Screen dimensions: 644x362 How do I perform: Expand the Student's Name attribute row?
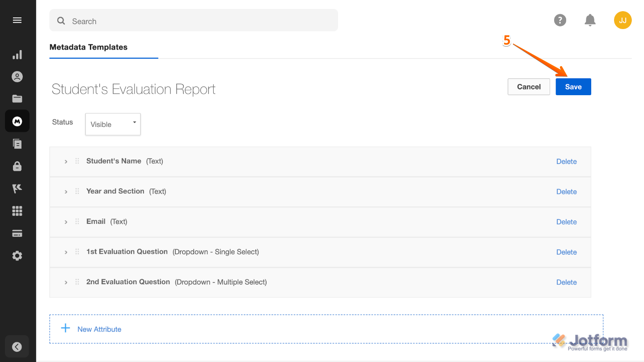click(x=66, y=161)
